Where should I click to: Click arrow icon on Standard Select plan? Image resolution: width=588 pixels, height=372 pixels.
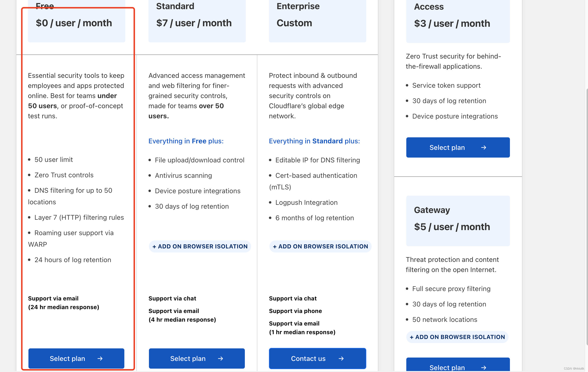click(220, 359)
